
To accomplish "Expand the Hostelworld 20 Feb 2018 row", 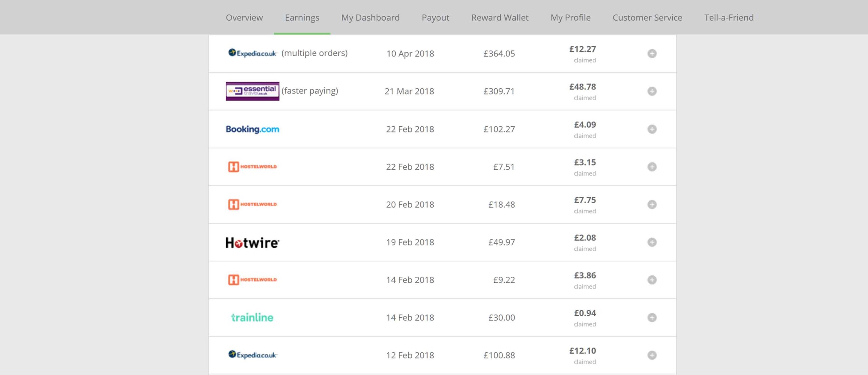I will [652, 204].
